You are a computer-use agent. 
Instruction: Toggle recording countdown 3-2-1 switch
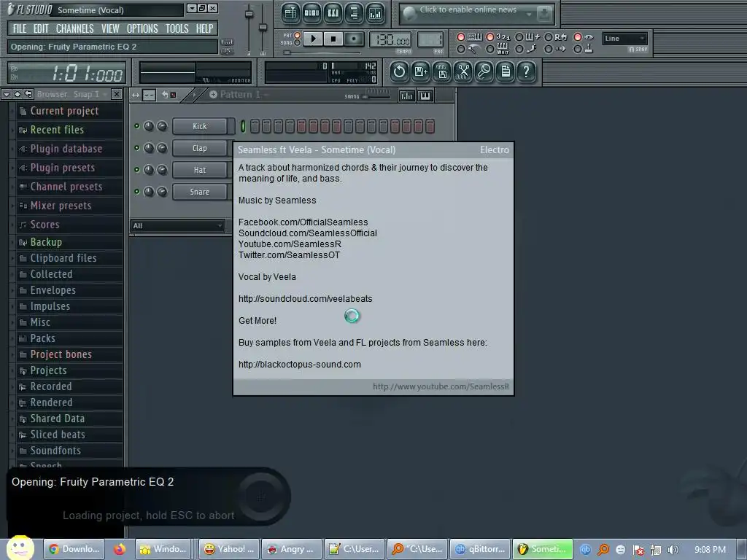coord(489,37)
